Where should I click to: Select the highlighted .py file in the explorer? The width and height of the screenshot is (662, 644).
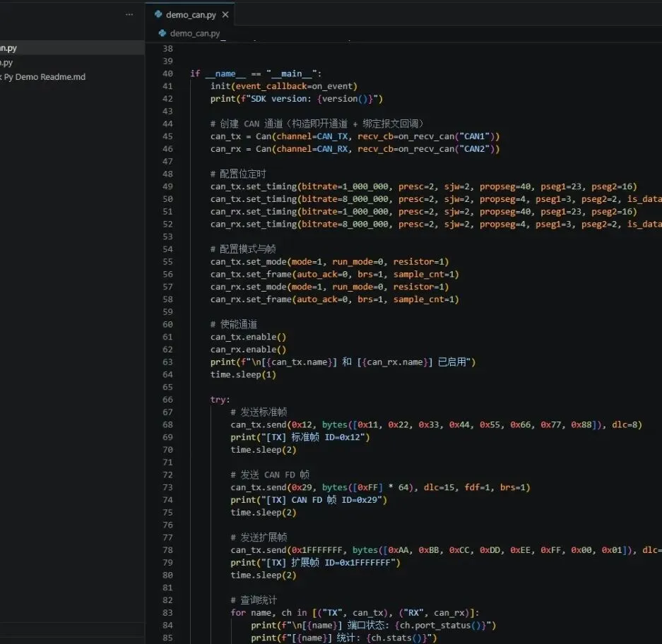(72, 48)
